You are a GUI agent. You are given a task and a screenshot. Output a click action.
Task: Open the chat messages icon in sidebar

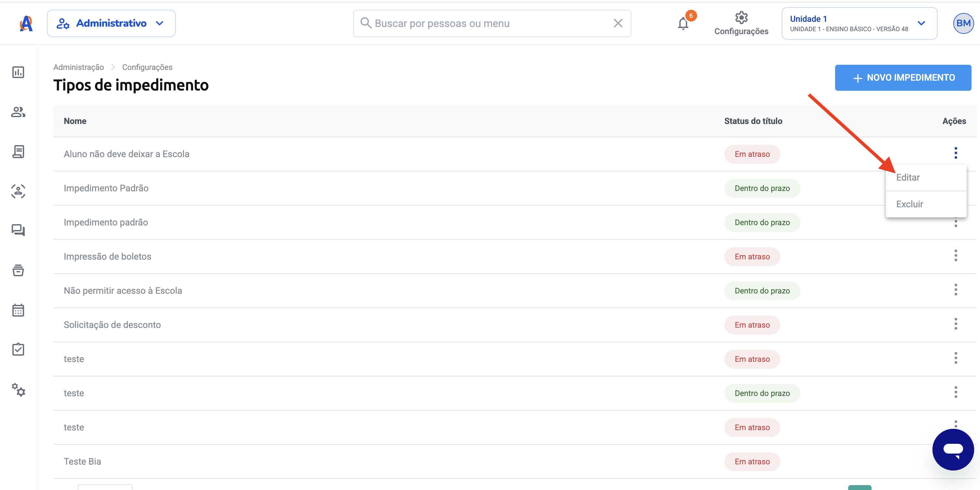pos(18,230)
